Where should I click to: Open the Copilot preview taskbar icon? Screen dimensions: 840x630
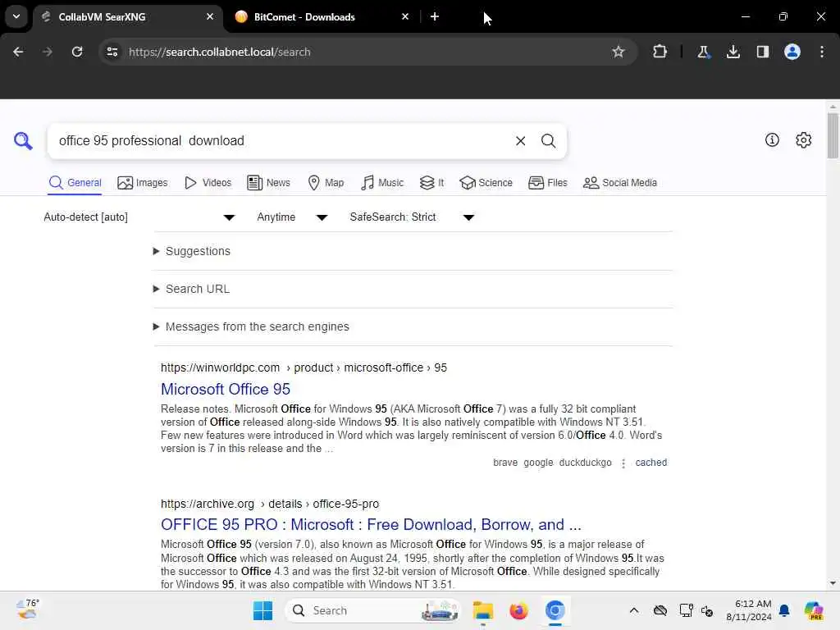pos(813,610)
